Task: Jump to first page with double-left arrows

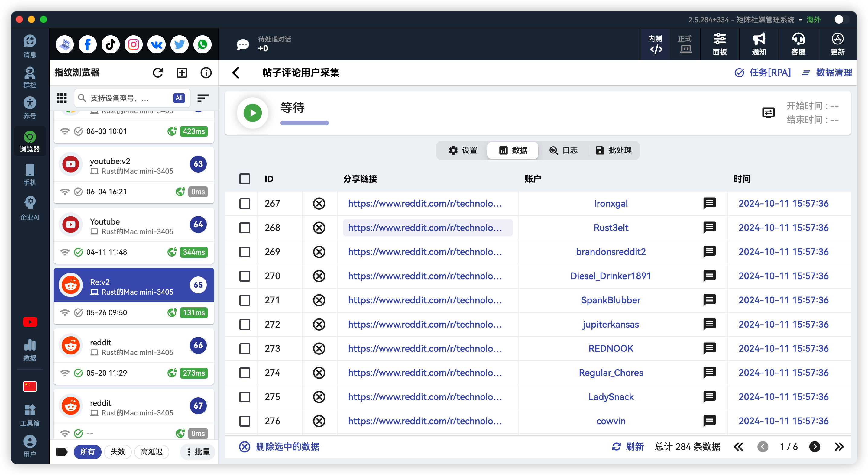Action: point(738,447)
